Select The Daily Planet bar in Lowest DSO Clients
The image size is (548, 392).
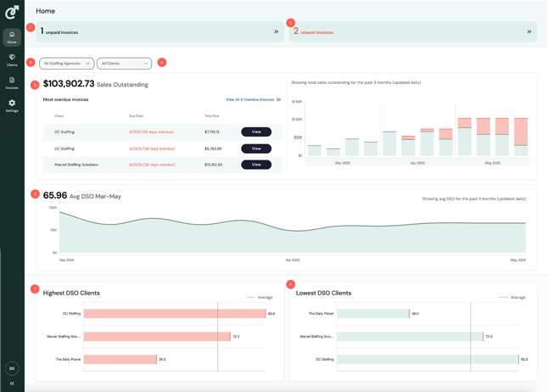pyautogui.click(x=373, y=314)
